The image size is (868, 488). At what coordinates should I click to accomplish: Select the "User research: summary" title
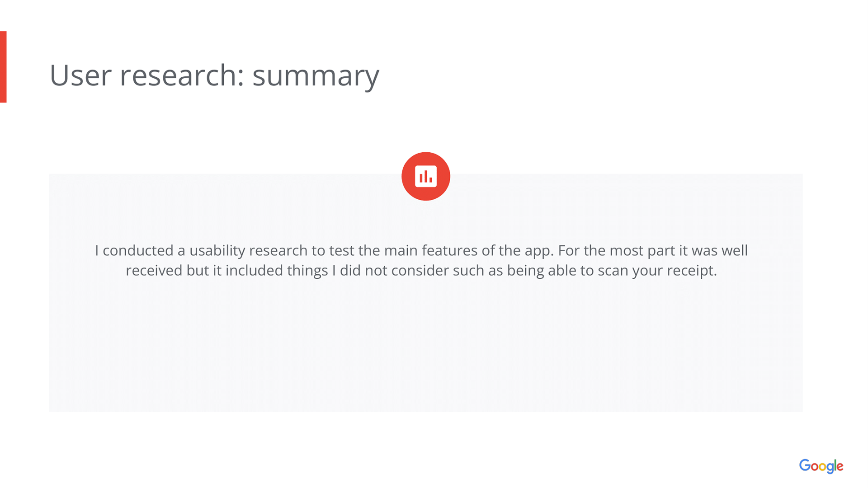[x=214, y=75]
